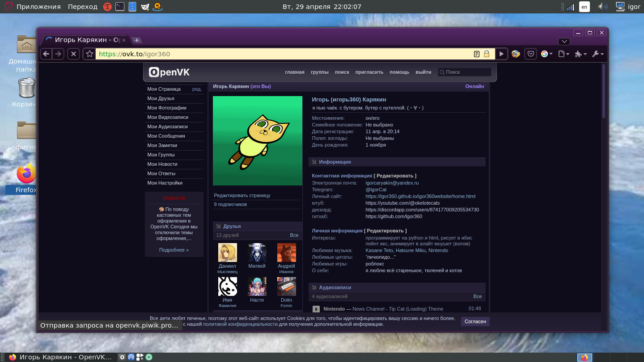This screenshot has width=644, height=362.
Task: Open the wrench tools dropdown menu
Action: point(597,54)
